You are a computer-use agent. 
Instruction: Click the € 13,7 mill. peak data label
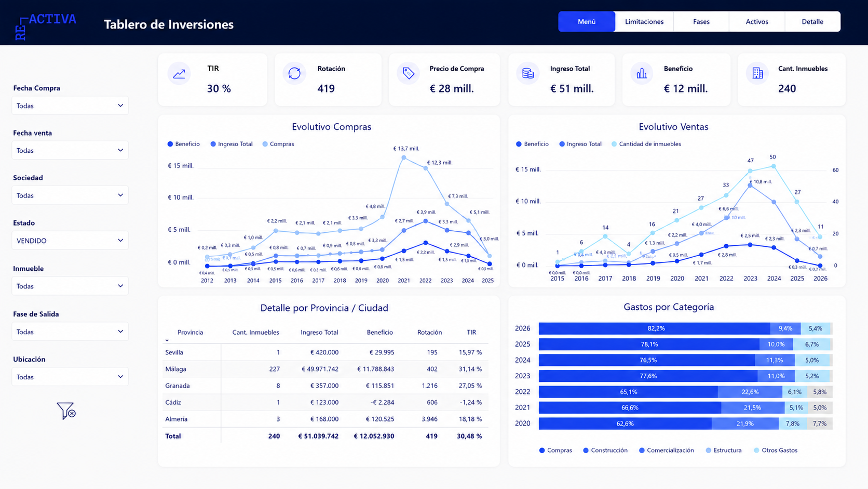[x=406, y=149]
